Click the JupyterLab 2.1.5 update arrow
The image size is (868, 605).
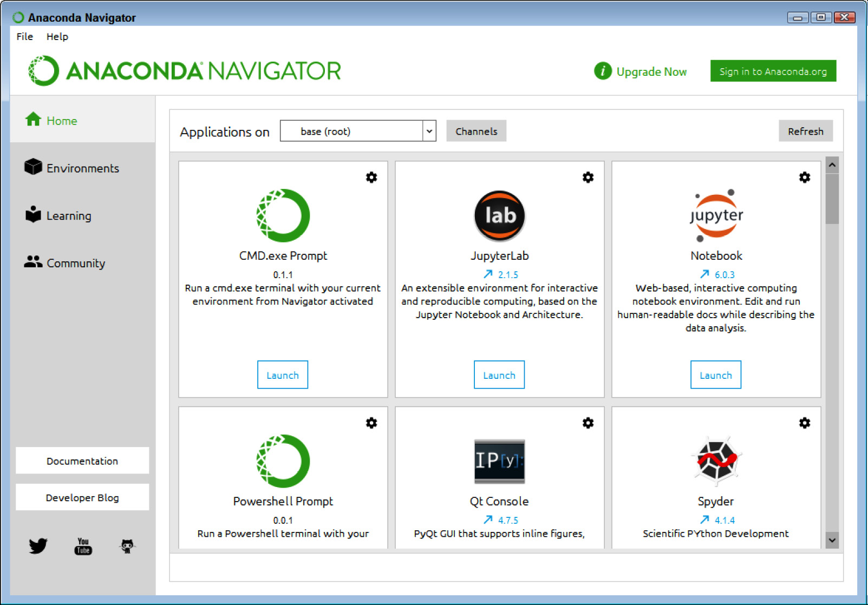click(x=488, y=274)
